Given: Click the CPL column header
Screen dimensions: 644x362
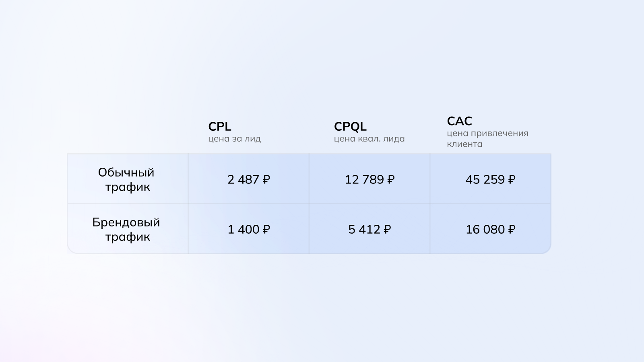Looking at the screenshot, I should tap(219, 127).
